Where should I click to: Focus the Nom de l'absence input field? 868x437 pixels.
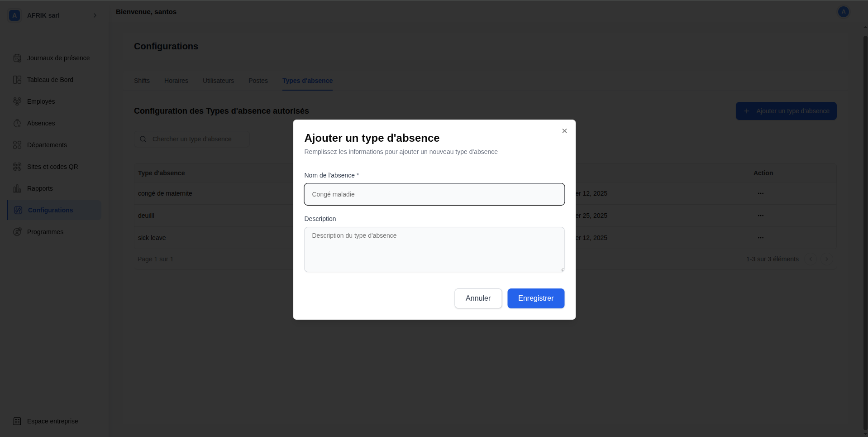(x=434, y=194)
